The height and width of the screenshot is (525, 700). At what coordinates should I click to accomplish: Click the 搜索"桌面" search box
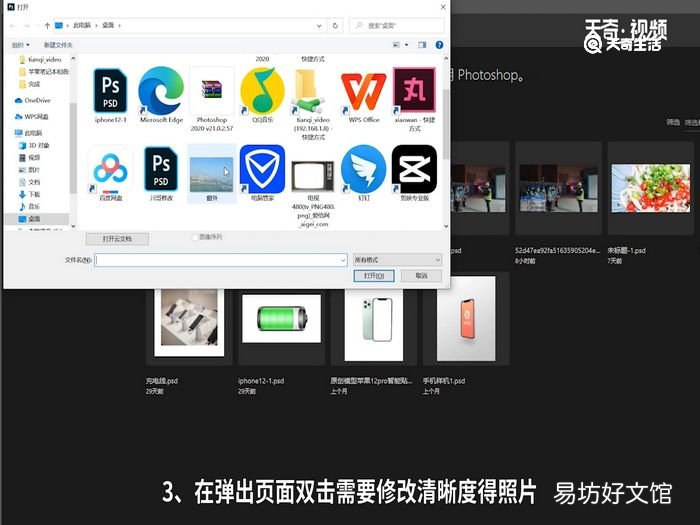click(397, 26)
